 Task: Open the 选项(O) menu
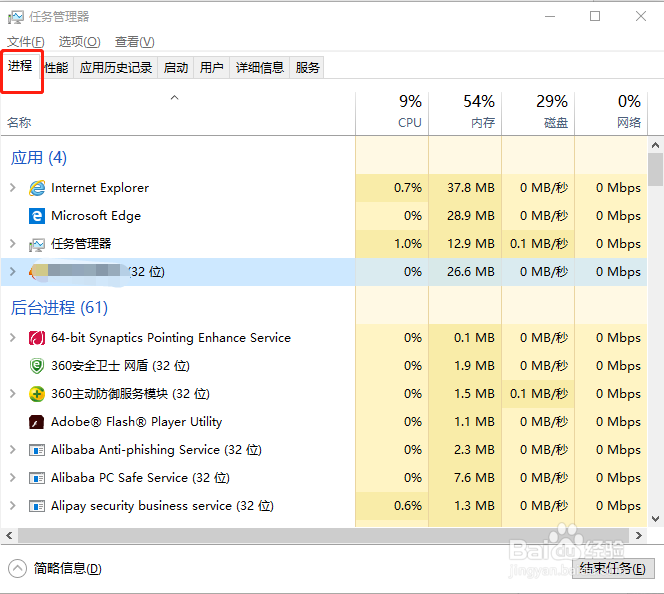click(79, 41)
